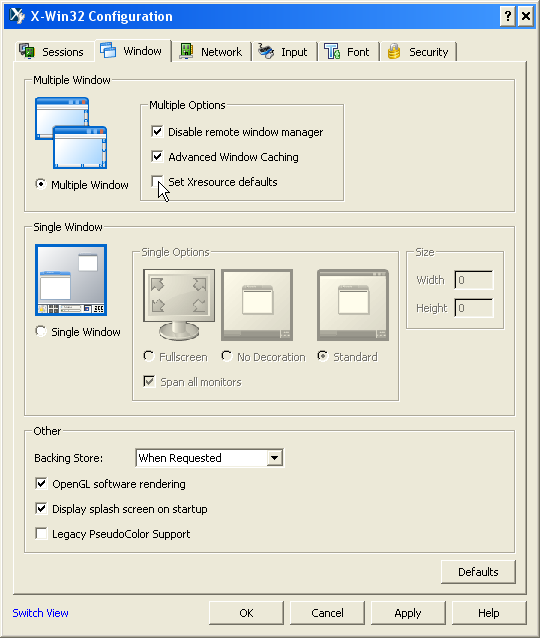Choose the Standard radio option
The height and width of the screenshot is (638, 540).
[323, 356]
